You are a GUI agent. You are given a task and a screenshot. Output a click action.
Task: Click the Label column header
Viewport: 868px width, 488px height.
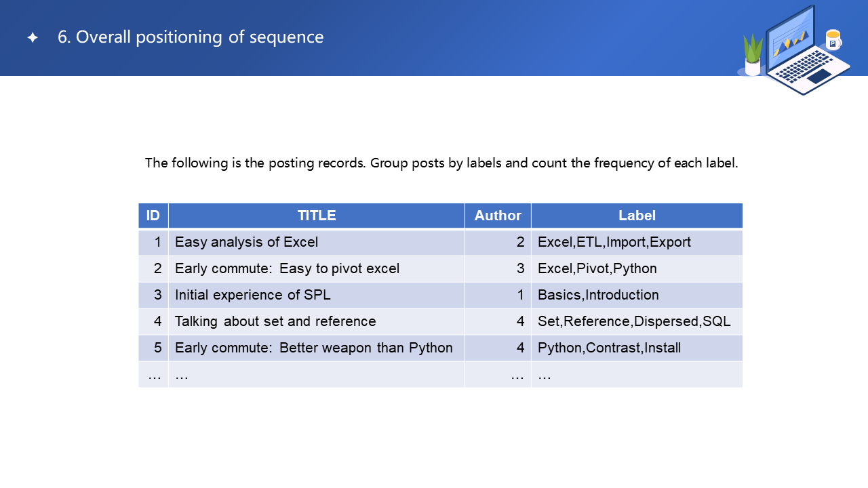click(x=637, y=216)
